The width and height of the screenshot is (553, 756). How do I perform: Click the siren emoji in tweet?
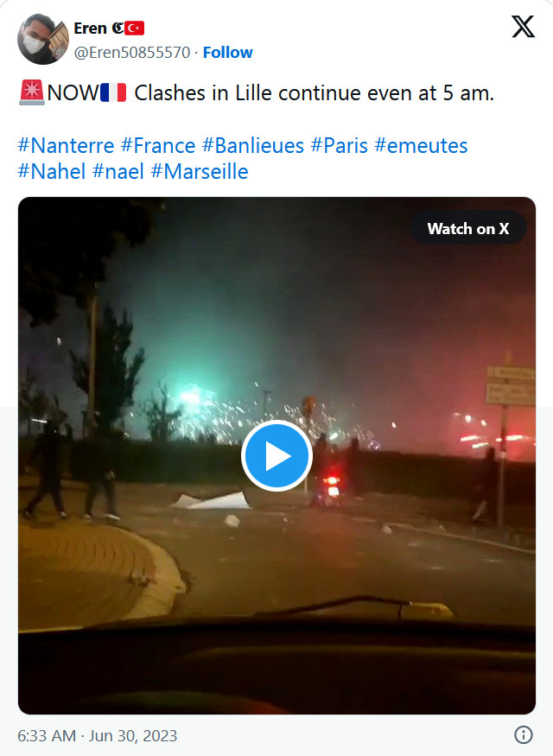32,92
